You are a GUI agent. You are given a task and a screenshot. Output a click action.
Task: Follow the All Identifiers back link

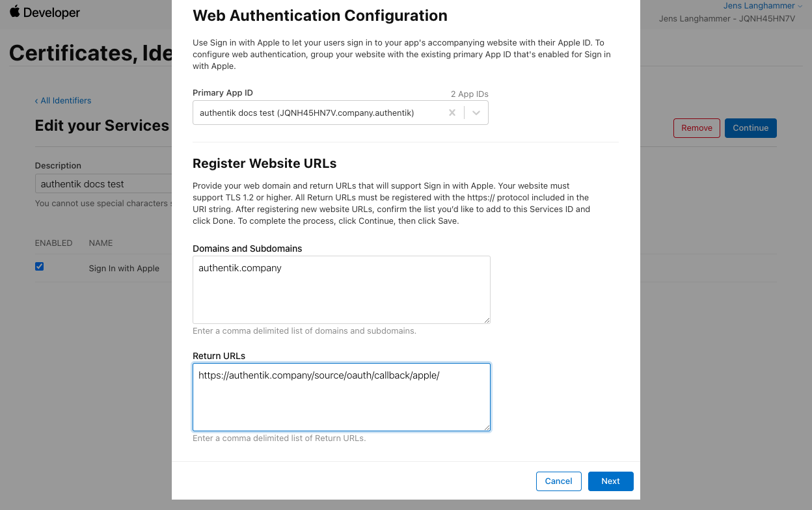(x=66, y=100)
